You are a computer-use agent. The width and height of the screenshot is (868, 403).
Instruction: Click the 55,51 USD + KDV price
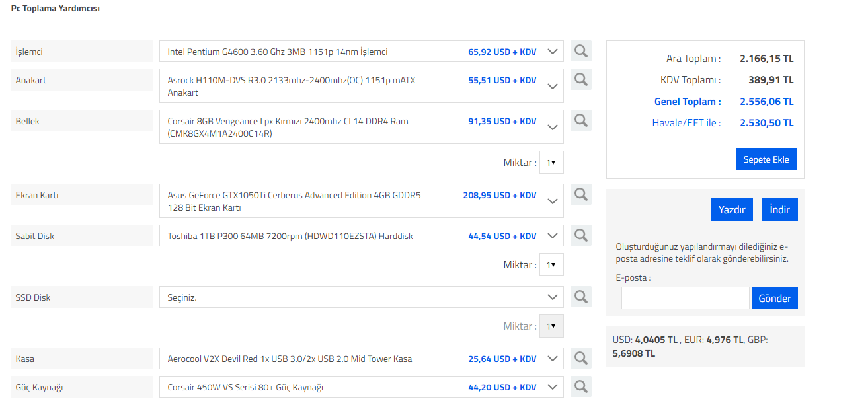[502, 80]
